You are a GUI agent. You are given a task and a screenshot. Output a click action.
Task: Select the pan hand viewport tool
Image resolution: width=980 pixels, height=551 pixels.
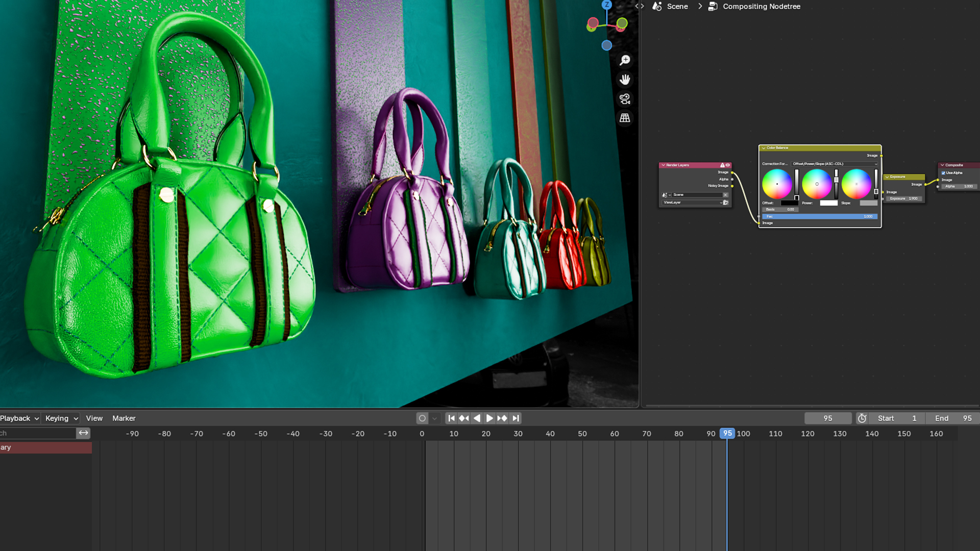pyautogui.click(x=625, y=80)
